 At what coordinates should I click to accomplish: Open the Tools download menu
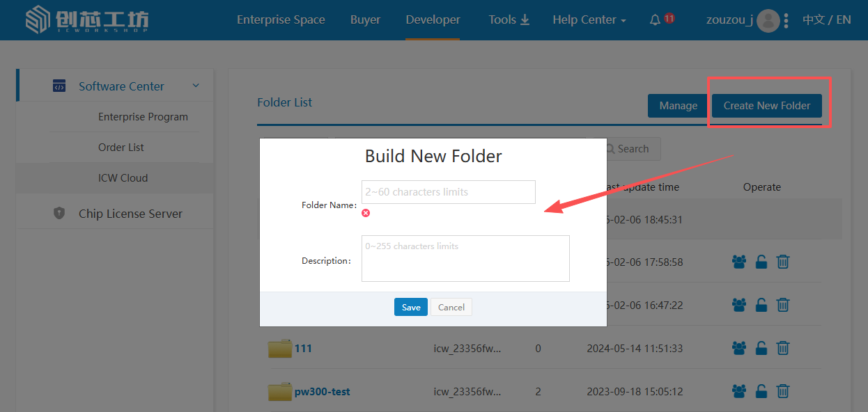pos(509,19)
